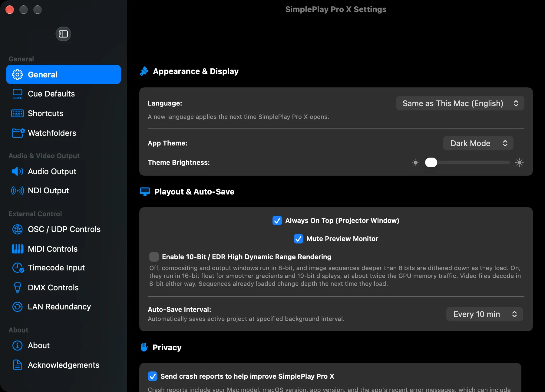Toggle the sidebar visibility button
This screenshot has height=392, width=545.
click(63, 34)
